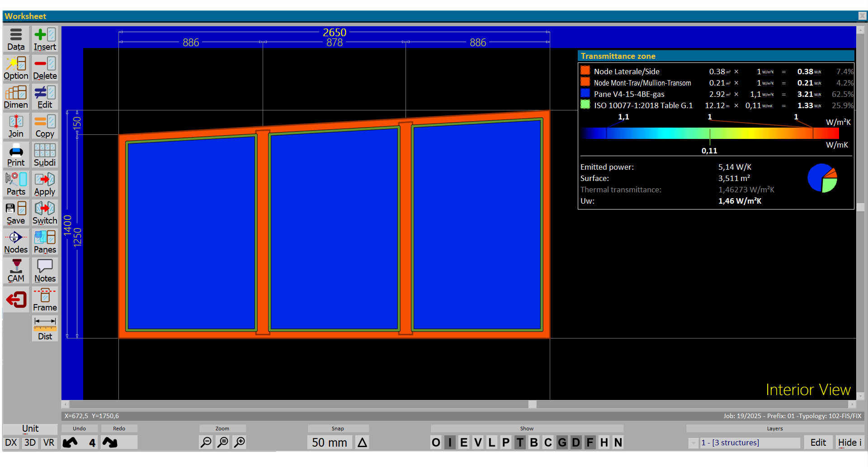Click the Hide i button
This screenshot has width=868, height=467.
click(849, 442)
